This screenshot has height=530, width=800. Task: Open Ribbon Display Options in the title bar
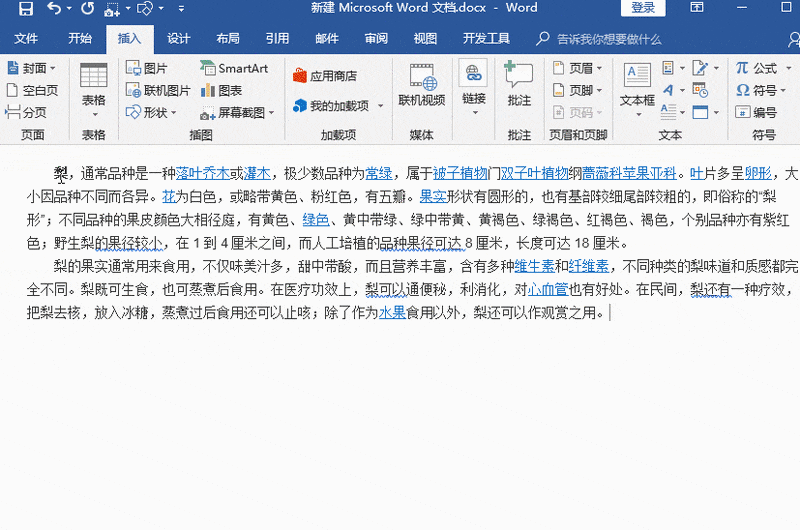(697, 7)
